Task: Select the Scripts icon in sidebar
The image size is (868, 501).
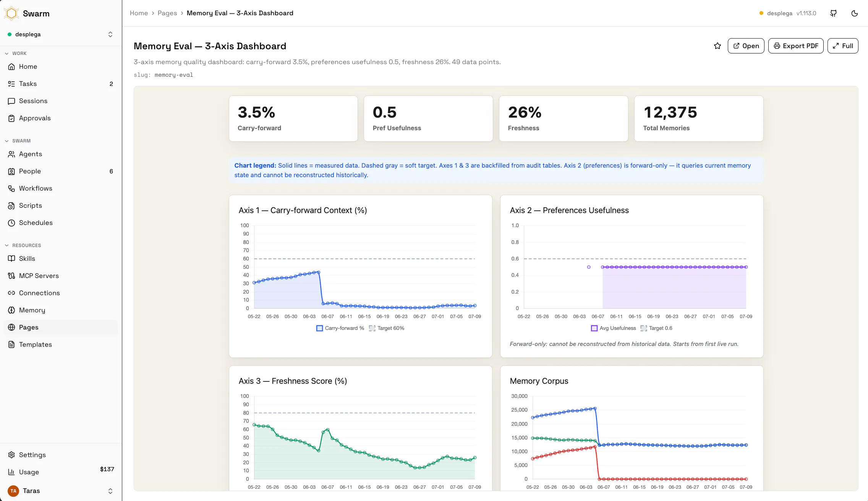Action: click(11, 205)
